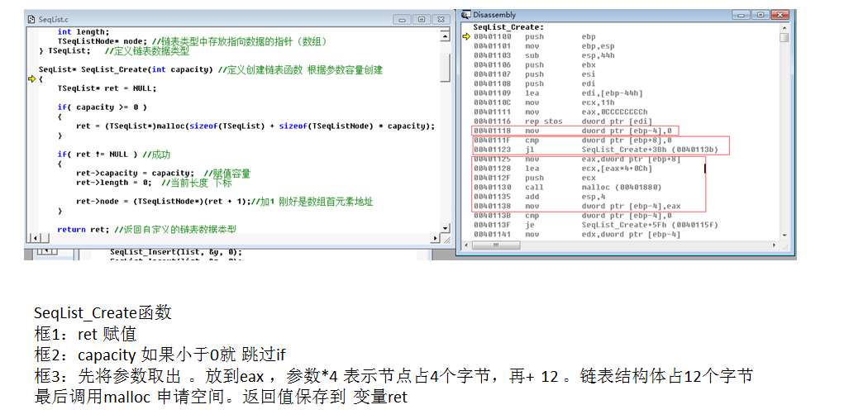Click the 00401109 'lea edi,[ebp-44h]' instruction
The image size is (868, 419).
[x=558, y=93]
